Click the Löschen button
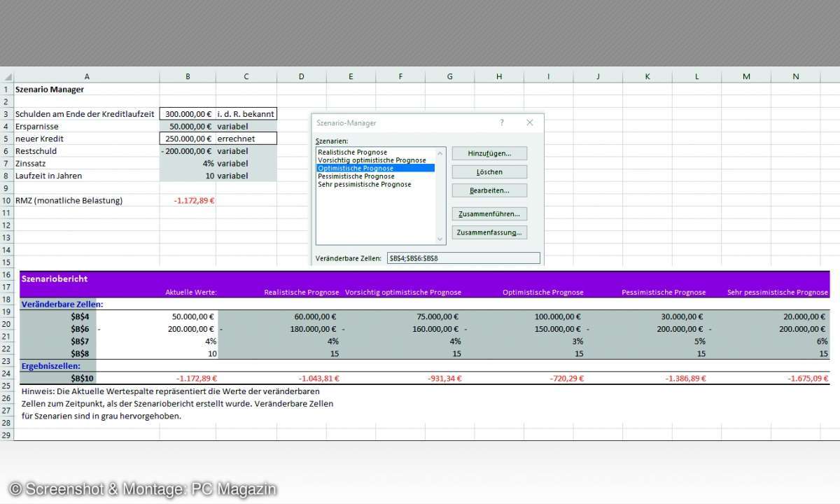Viewport: 840px width, 504px height. coord(489,171)
